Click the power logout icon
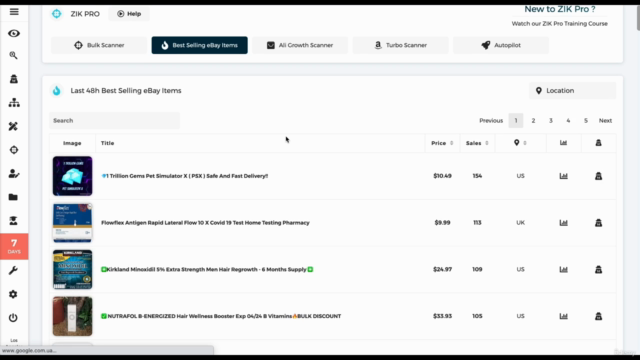 click(13, 318)
